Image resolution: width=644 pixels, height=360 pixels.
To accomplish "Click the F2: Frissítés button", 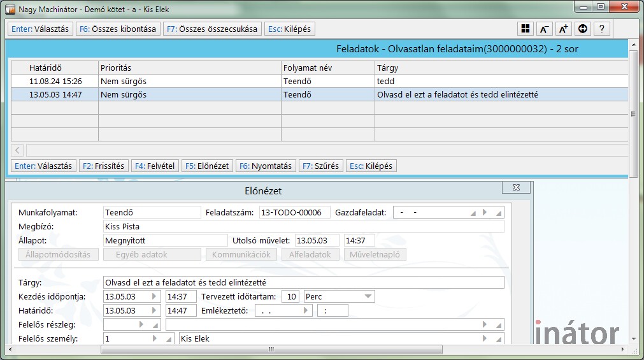I will click(x=103, y=166).
